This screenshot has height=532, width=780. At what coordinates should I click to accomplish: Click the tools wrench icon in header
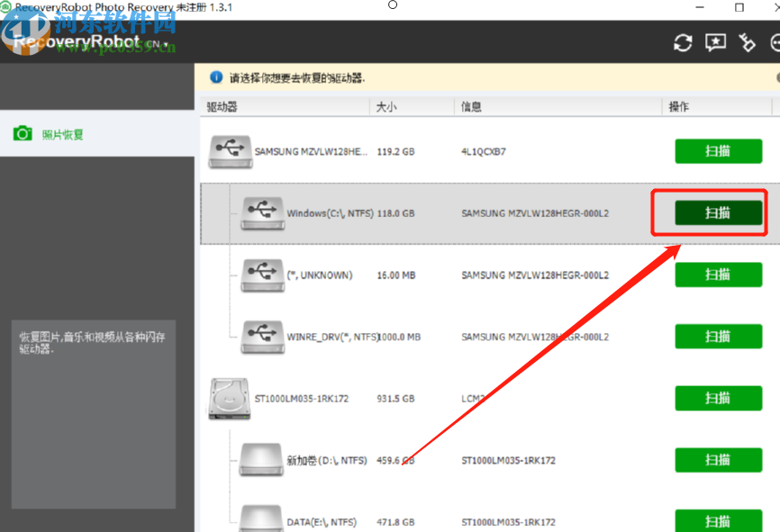click(747, 43)
